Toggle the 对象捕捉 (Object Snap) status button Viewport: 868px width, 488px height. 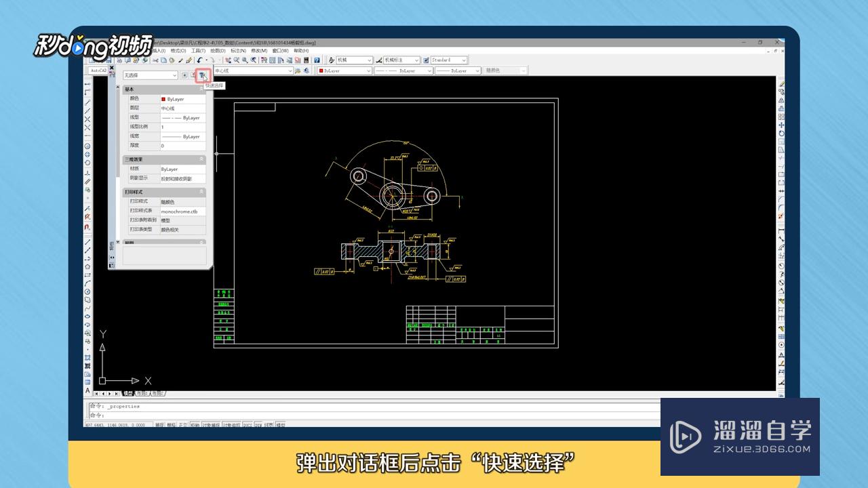coord(210,425)
